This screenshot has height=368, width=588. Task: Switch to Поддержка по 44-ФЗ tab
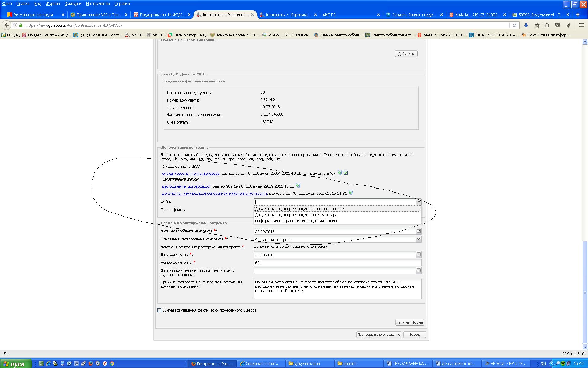tap(162, 15)
